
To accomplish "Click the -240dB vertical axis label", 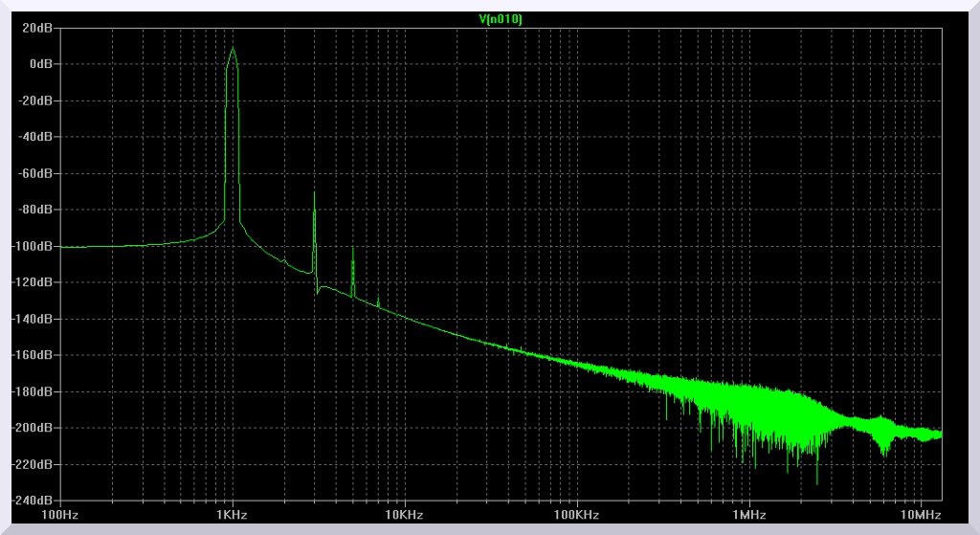I will (x=32, y=501).
